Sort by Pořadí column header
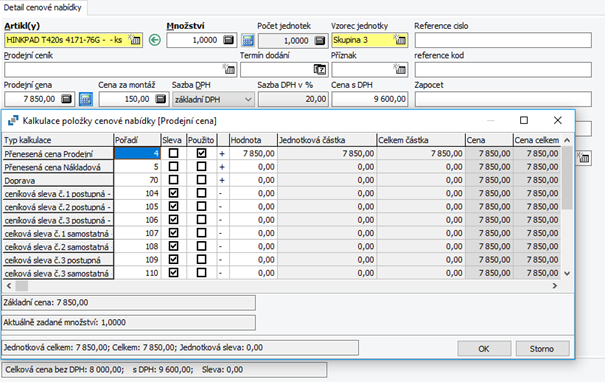The width and height of the screenshot is (605, 382). click(137, 140)
